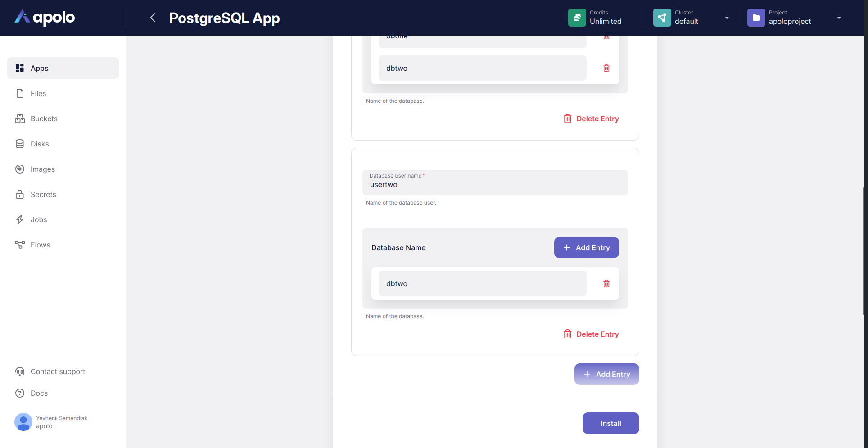Screen dimensions: 868x448
Task: Expand the Project dropdown arrow
Action: coord(839,18)
